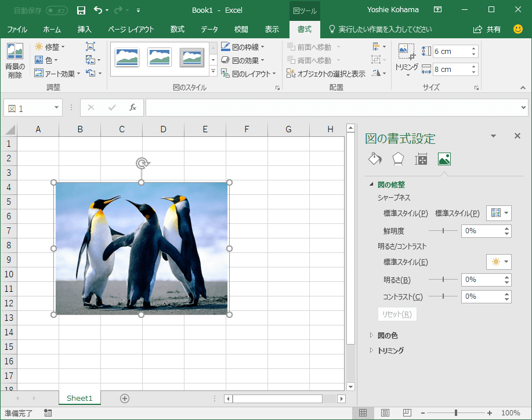Expand the picture styles gallery More arrow
This screenshot has height=420, width=532.
pos(213,71)
